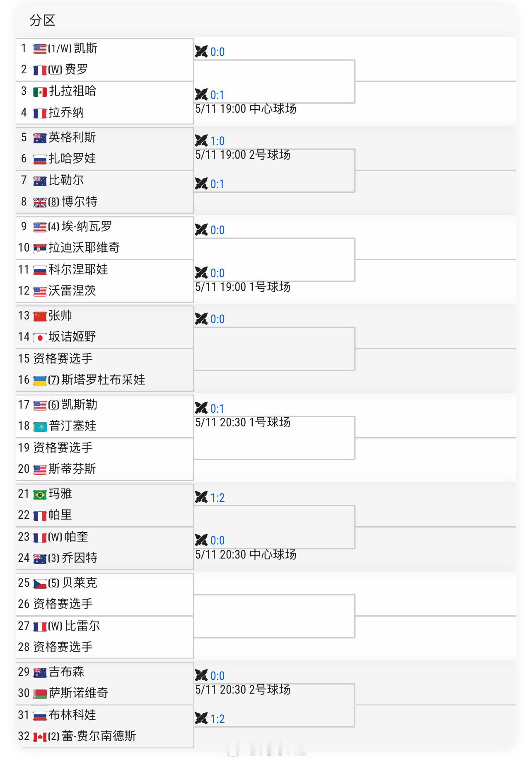
Task: Click the head-to-head icon above 5/11 19:00 中心球场
Action: [x=201, y=95]
